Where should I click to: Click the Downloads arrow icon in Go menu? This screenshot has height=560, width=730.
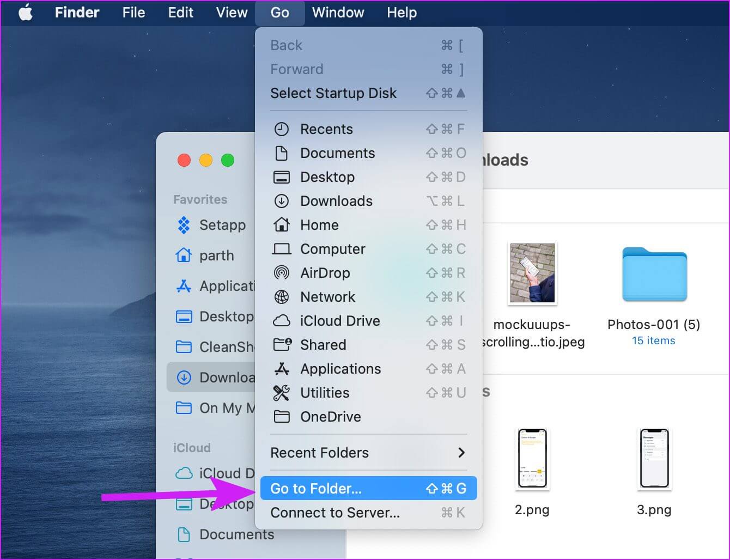[x=282, y=201]
